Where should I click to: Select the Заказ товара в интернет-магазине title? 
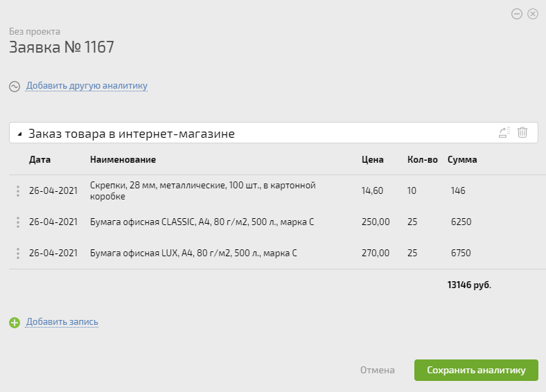tap(131, 134)
